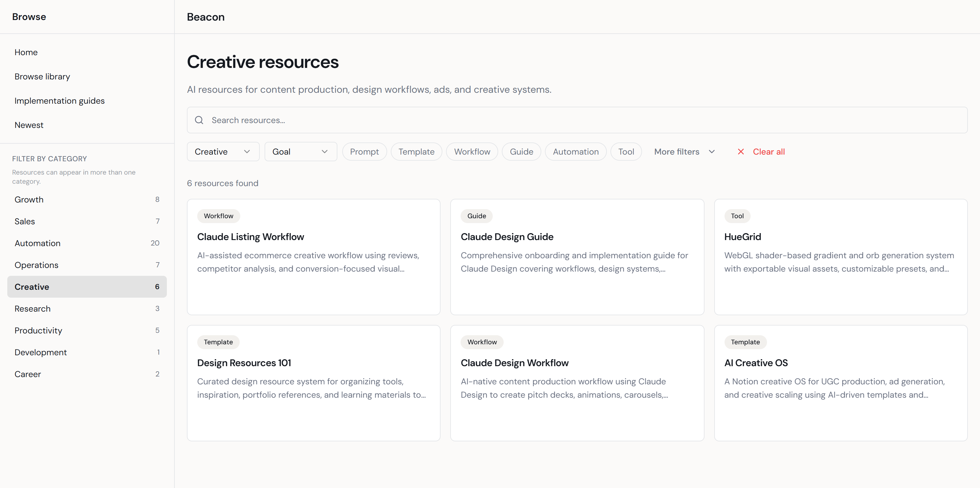Open Claude Design Guide card
This screenshot has height=488, width=980.
[577, 257]
